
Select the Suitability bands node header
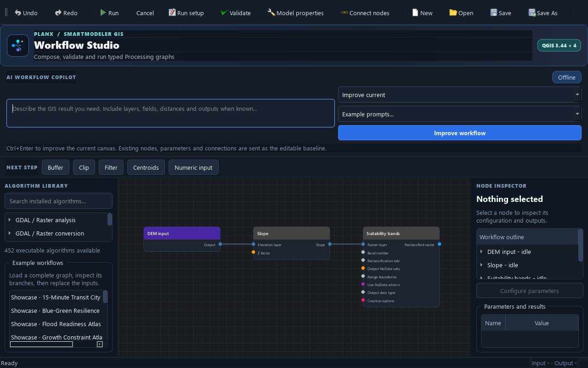[401, 233]
